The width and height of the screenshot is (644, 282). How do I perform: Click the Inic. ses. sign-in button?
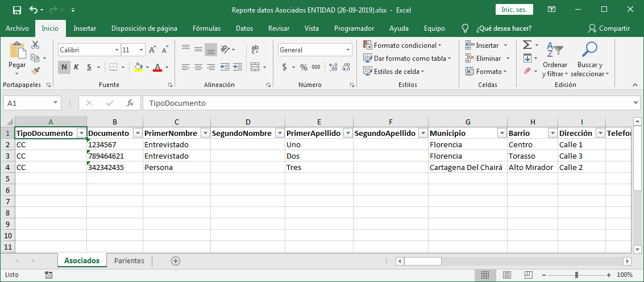514,10
